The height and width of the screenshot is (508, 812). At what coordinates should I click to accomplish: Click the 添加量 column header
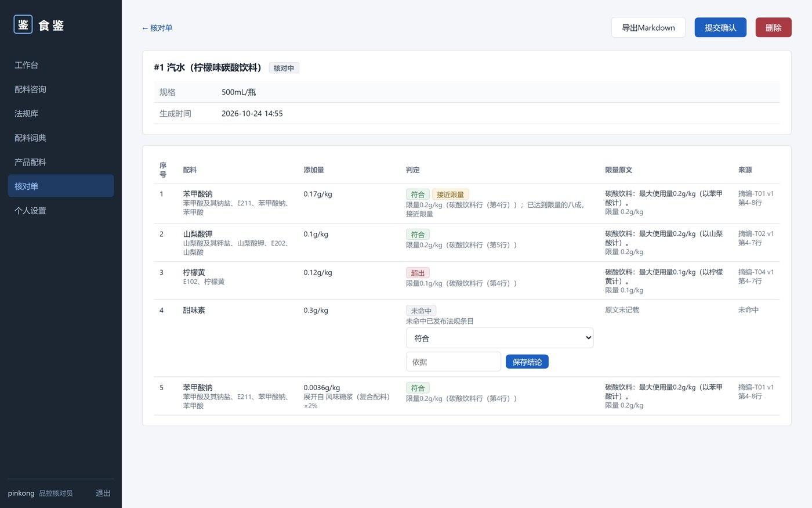[x=314, y=170]
